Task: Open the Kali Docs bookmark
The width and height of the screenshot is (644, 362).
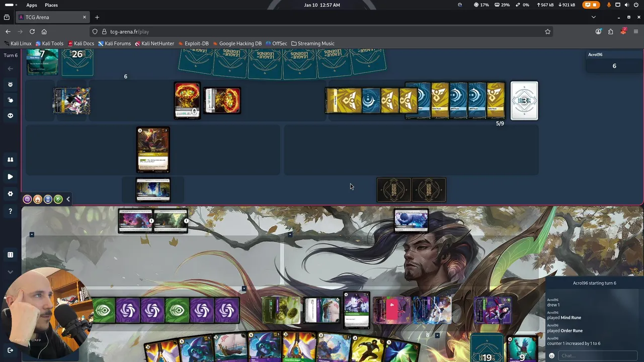Action: pyautogui.click(x=80, y=43)
